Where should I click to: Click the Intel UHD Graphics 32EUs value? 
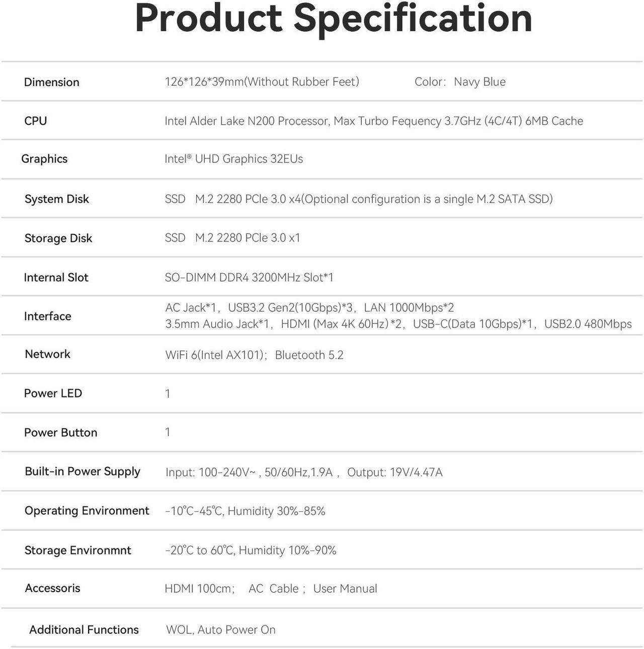(x=233, y=158)
